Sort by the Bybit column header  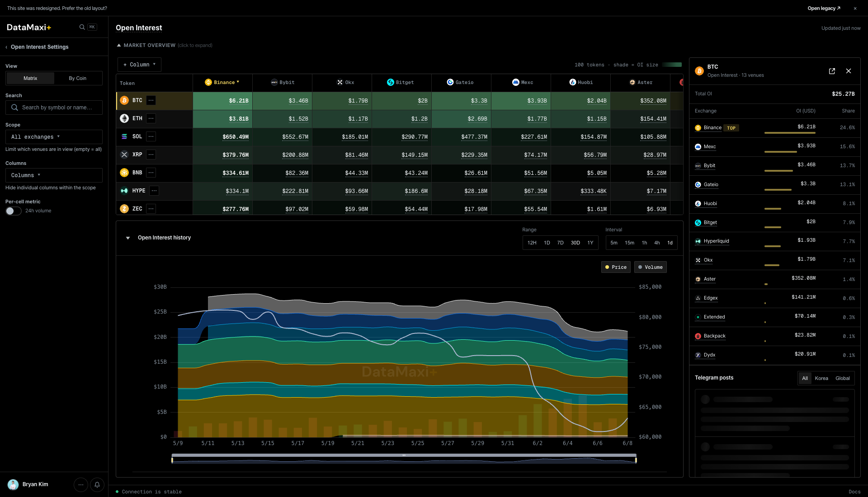click(x=283, y=82)
